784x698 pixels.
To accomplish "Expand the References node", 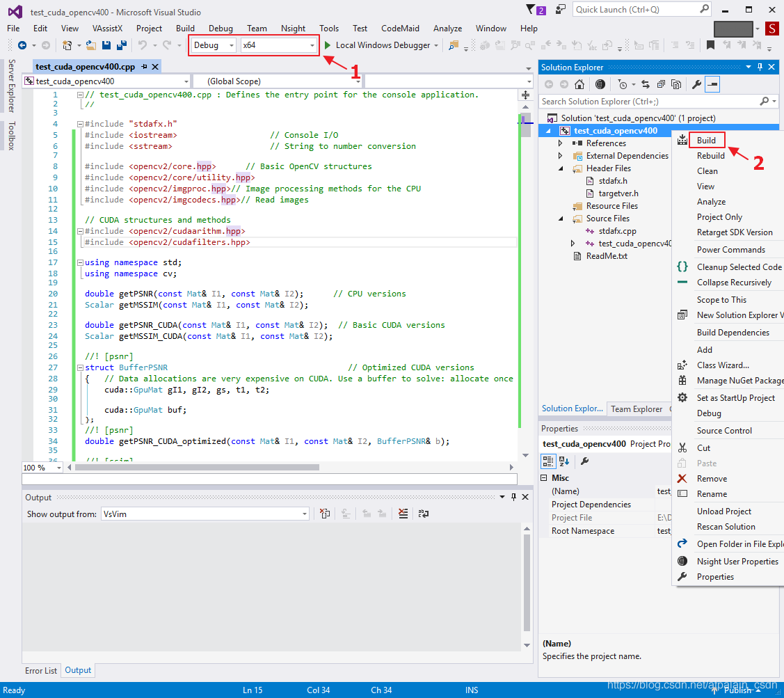I will [561, 143].
